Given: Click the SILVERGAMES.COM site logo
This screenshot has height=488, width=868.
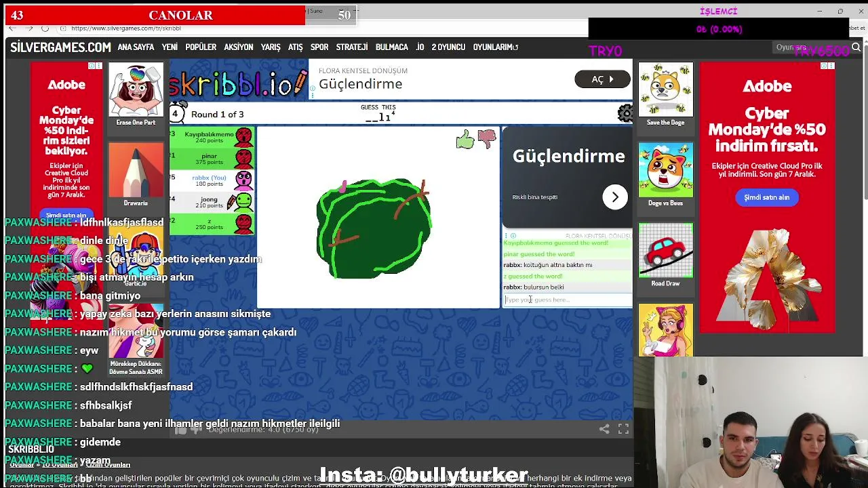Looking at the screenshot, I should coord(60,47).
